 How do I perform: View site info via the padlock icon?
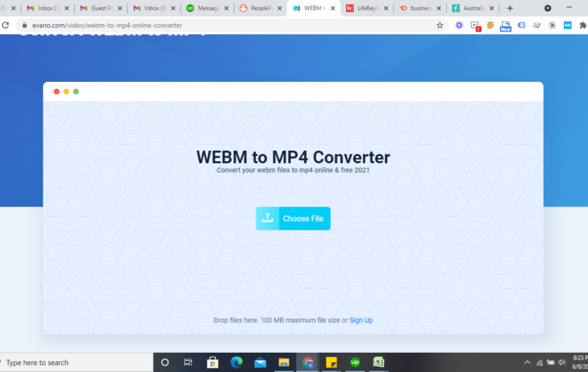click(x=25, y=25)
